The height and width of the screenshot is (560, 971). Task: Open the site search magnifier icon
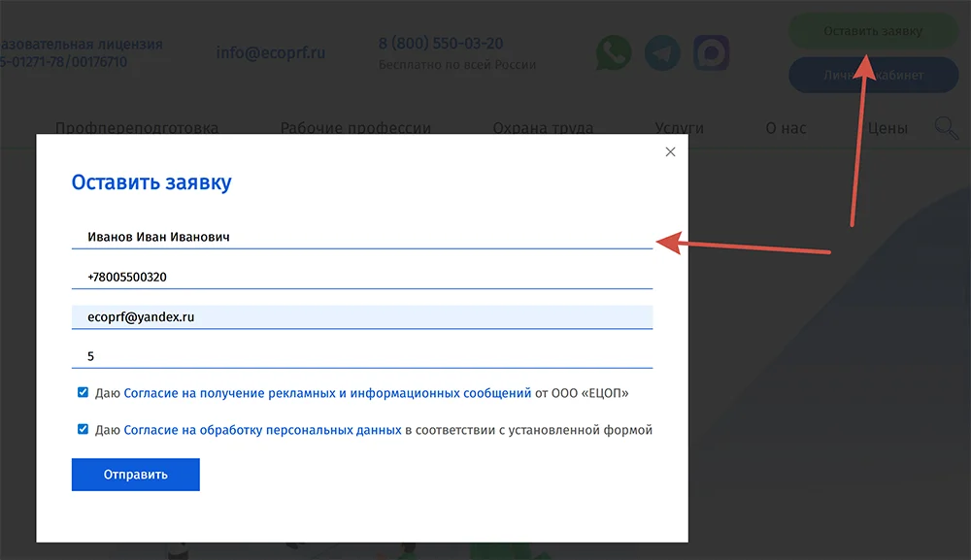946,128
